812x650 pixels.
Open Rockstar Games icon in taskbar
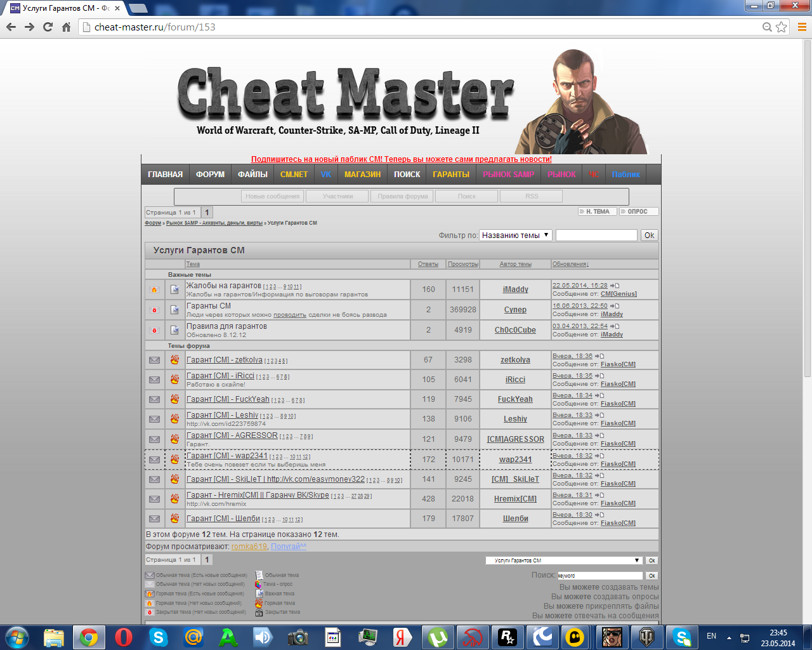[x=507, y=637]
